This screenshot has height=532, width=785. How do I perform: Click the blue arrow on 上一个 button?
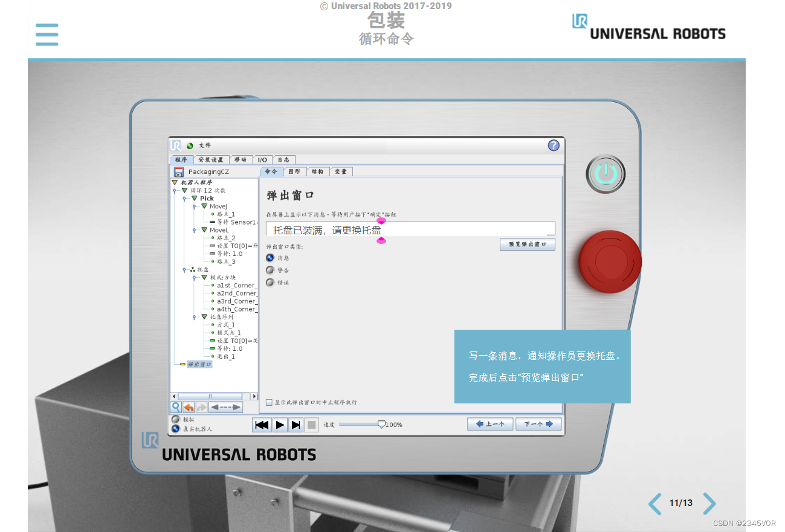(x=480, y=424)
